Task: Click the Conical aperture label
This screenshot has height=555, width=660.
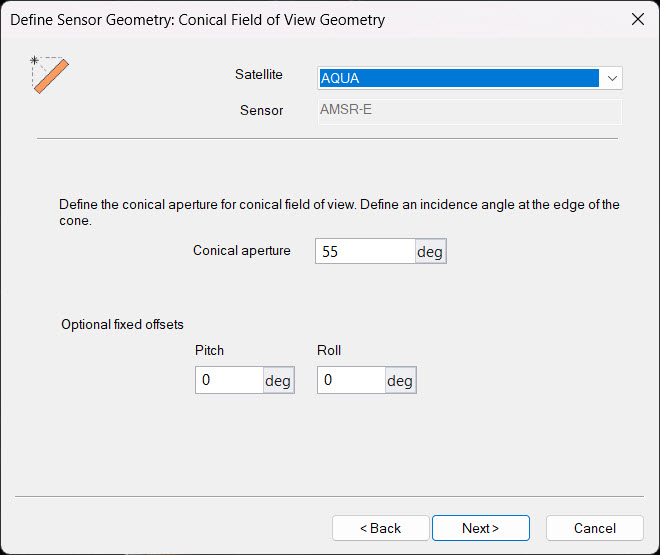Action: [242, 250]
